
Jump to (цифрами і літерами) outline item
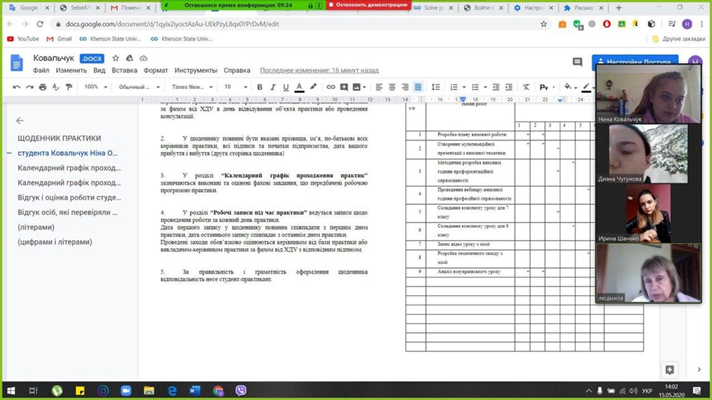tap(55, 242)
